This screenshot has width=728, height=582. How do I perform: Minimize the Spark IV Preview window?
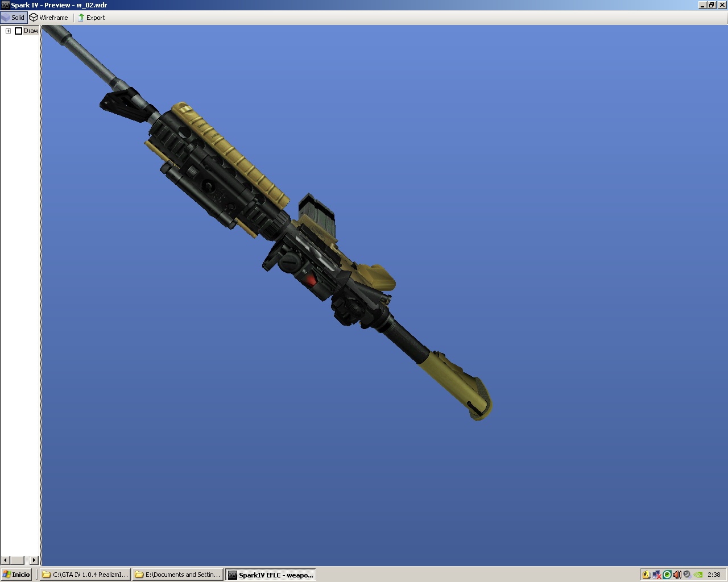click(x=702, y=5)
